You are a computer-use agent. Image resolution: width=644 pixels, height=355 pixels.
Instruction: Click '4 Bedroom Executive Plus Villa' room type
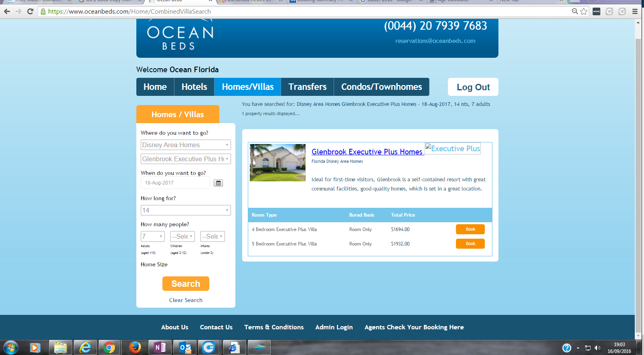[284, 229]
